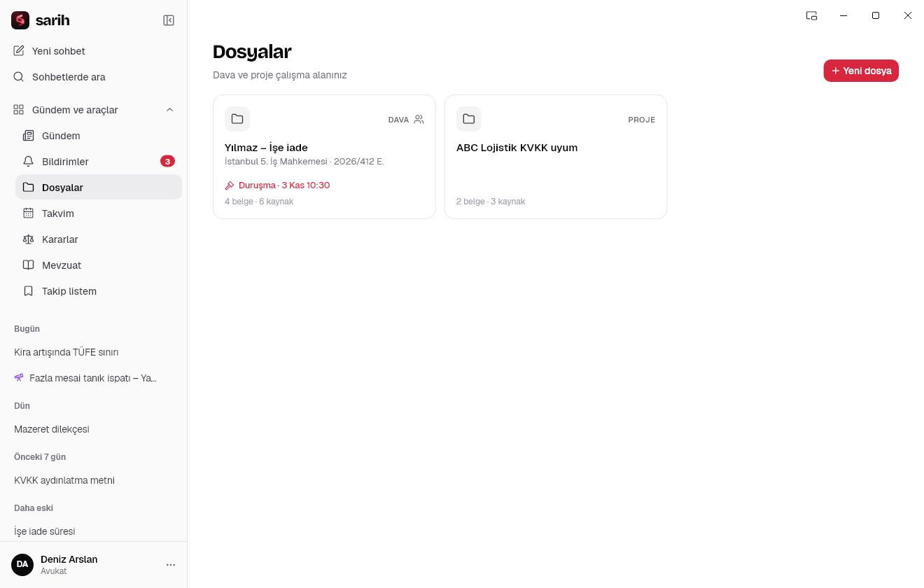
Task: Click the telescope icon beside Fazla mesai chat
Action: click(x=19, y=378)
